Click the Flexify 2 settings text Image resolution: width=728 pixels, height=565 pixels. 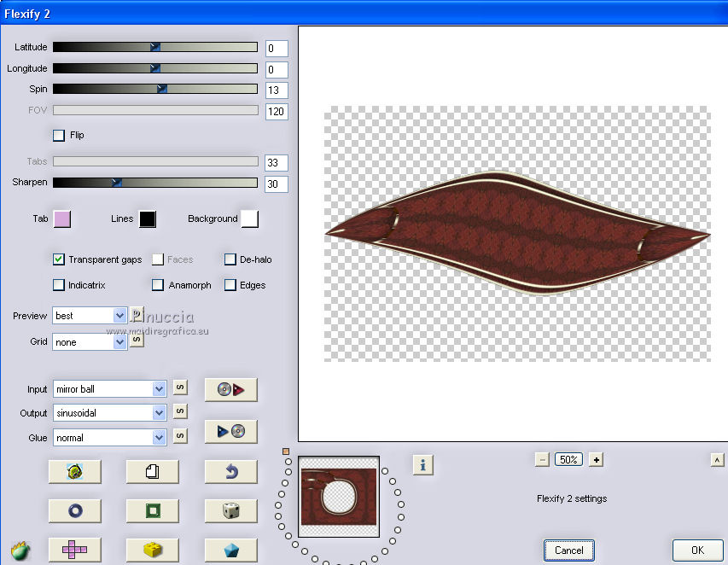tap(572, 498)
